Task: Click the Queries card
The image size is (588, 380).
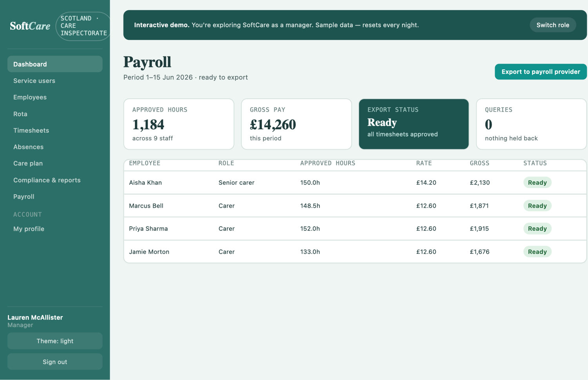Action: [x=531, y=124]
